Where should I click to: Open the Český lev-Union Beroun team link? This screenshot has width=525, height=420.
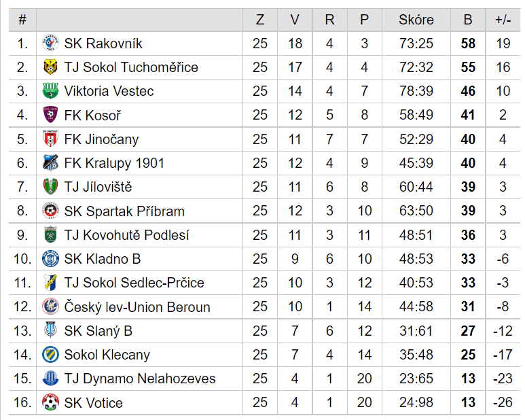137,307
